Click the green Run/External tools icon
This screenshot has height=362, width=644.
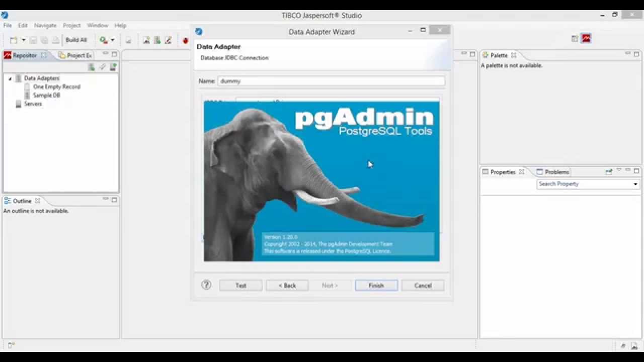click(103, 40)
